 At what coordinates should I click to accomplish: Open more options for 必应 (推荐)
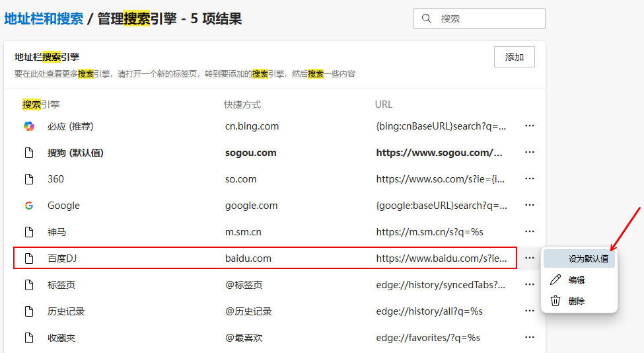530,126
